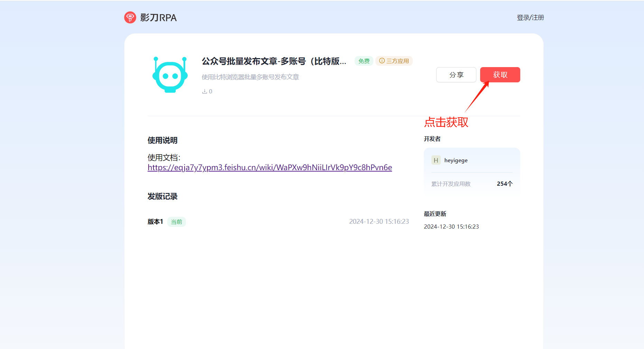
Task: Click the 发版记录 release history heading
Action: pos(162,196)
